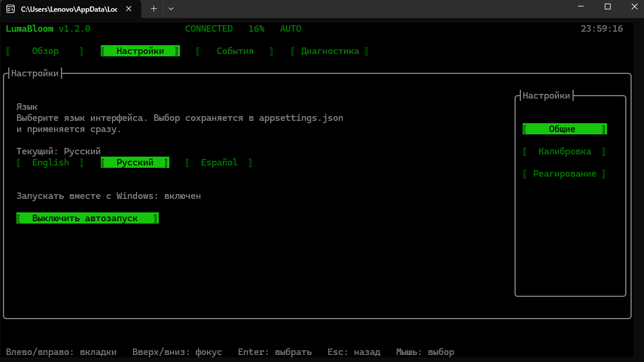Choose English interface language
This screenshot has height=362, width=644.
[50, 163]
